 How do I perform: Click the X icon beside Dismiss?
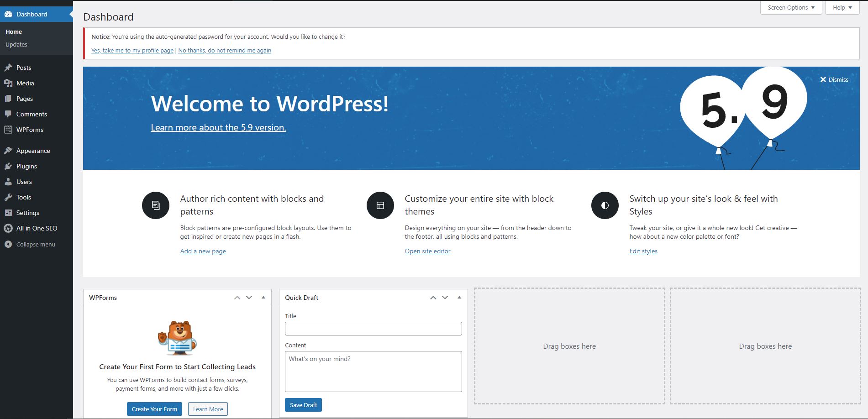coord(823,79)
